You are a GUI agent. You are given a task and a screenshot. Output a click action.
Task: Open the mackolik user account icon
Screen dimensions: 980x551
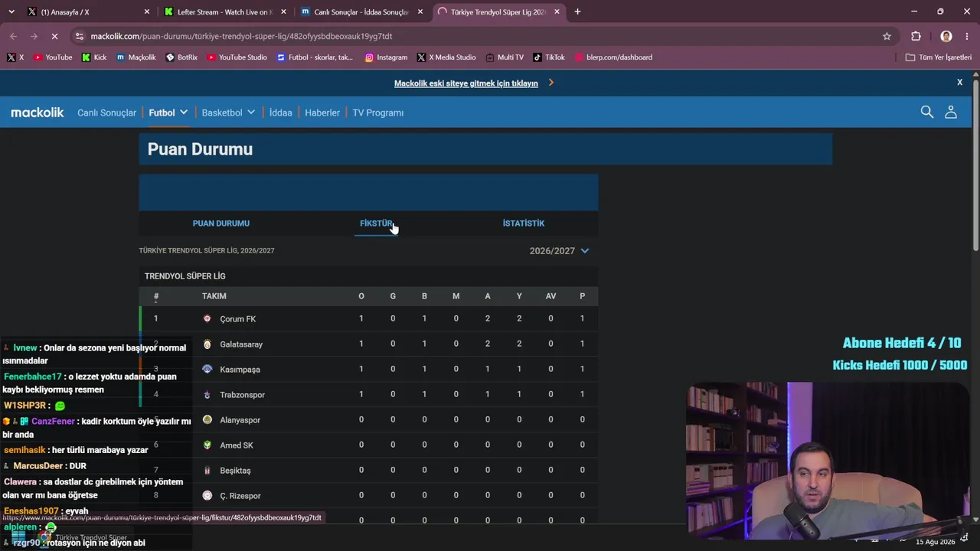pyautogui.click(x=951, y=112)
